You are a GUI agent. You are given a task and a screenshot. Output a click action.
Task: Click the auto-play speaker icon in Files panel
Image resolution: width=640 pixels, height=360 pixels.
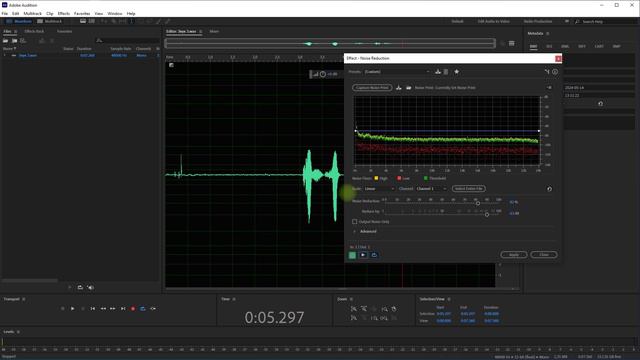(91, 288)
